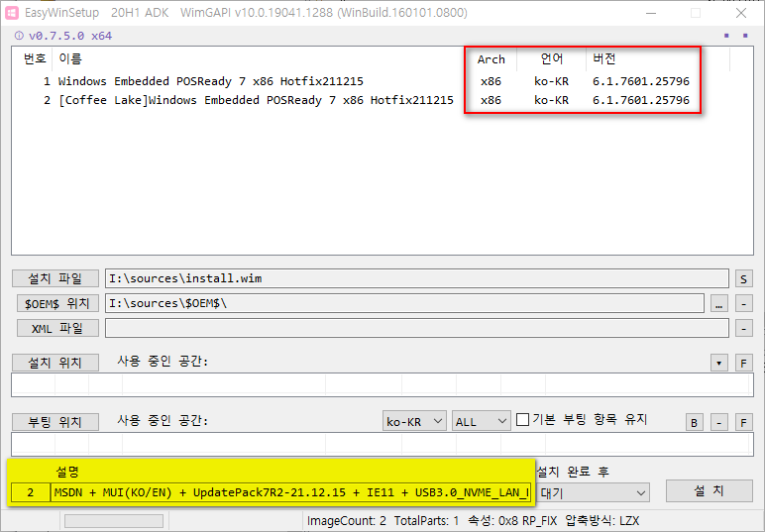The height and width of the screenshot is (532, 765).
Task: Click the empty XML file path field
Action: 416,328
